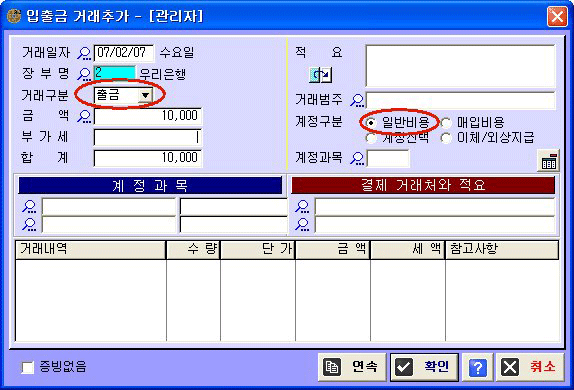
Task: Click first lookup under 결제 거래처와 적요
Action: (x=302, y=207)
